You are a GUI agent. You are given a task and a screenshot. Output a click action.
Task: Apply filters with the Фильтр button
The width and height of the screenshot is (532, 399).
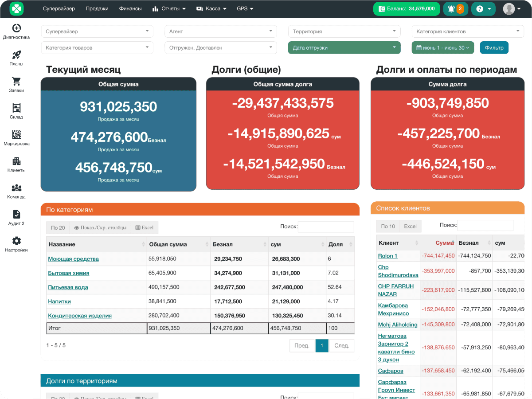tap(494, 47)
